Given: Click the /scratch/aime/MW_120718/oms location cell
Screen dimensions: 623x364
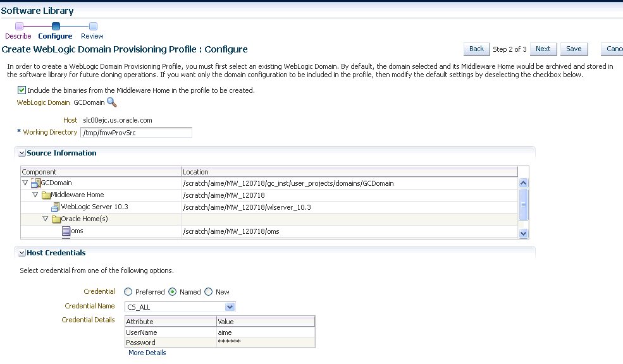Looking at the screenshot, I should coord(350,231).
